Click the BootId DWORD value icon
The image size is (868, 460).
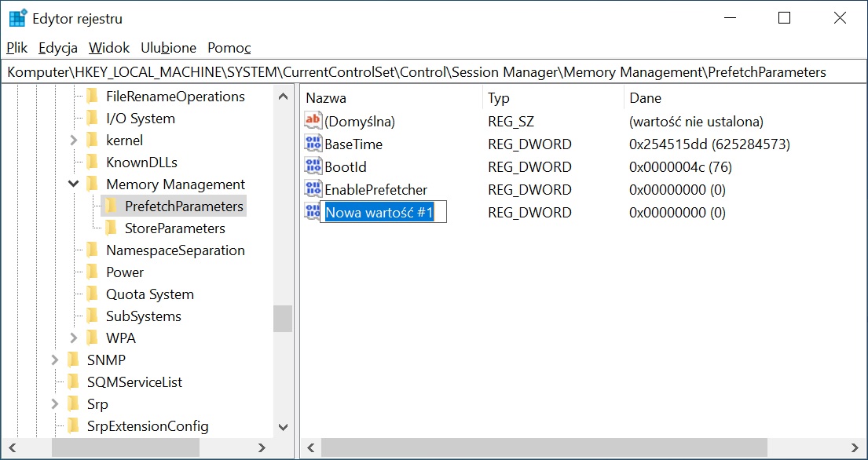coord(313,166)
